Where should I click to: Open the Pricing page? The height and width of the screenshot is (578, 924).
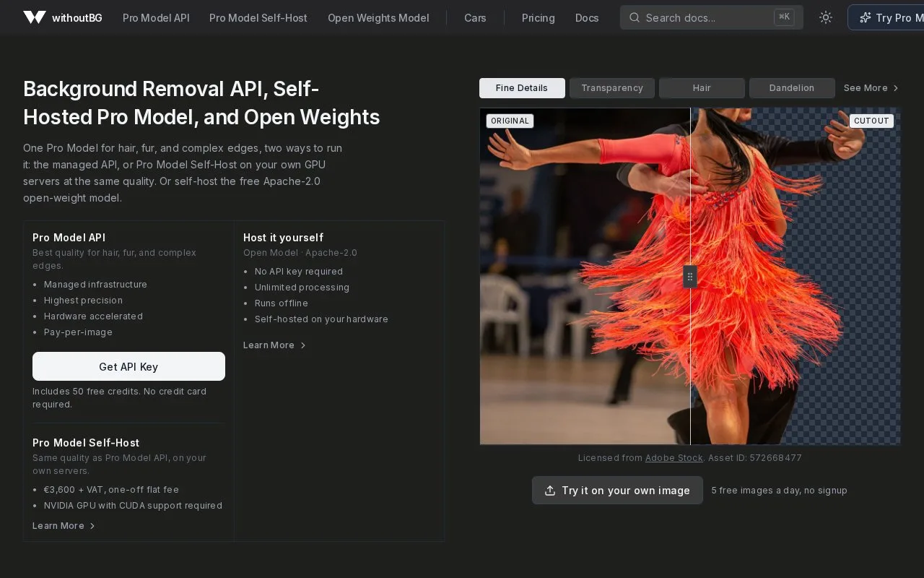click(539, 17)
